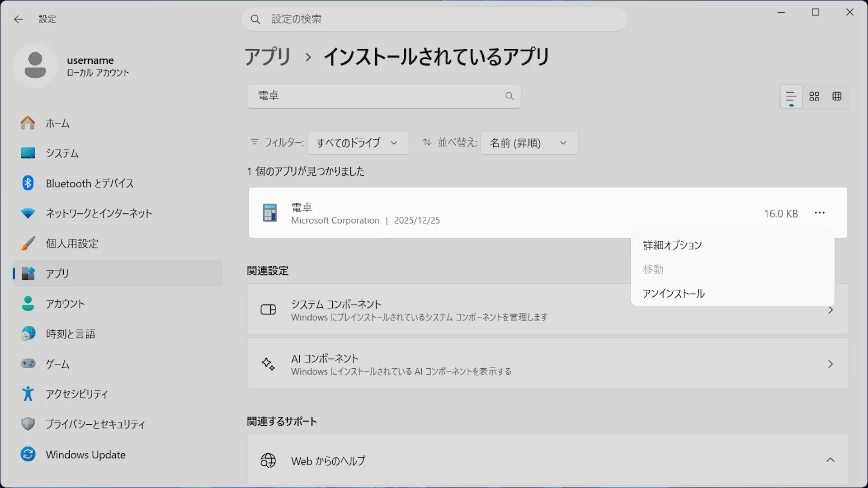This screenshot has height=488, width=868.
Task: Click the magnifier in the app filter box
Action: coord(509,96)
